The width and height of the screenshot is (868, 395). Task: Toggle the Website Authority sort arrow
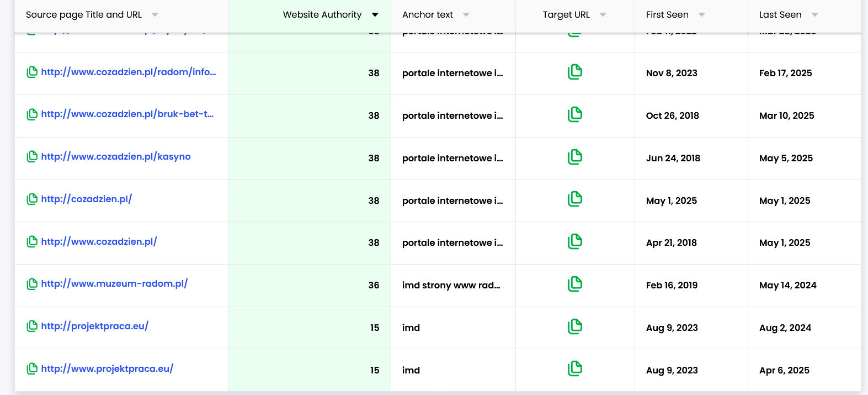375,15
